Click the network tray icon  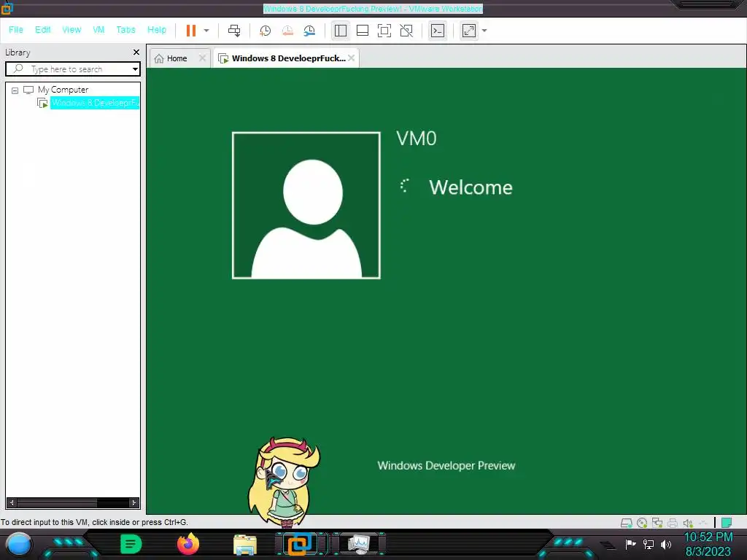649,544
